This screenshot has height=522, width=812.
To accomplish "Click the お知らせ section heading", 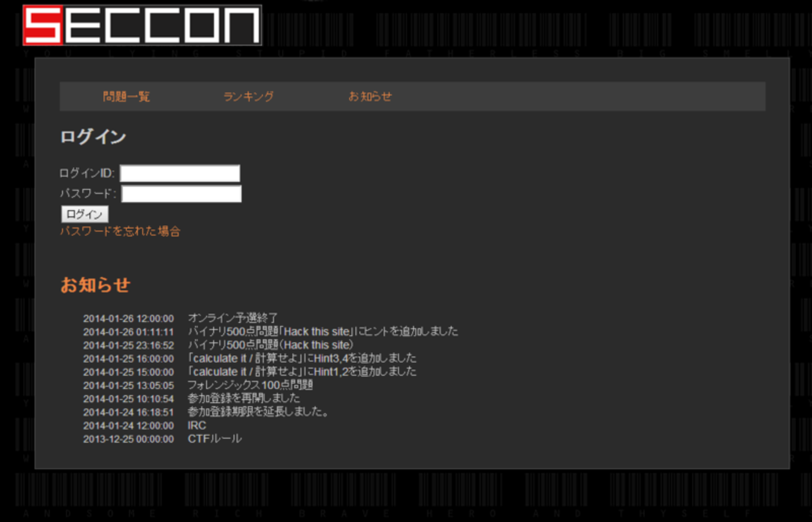I will click(95, 285).
